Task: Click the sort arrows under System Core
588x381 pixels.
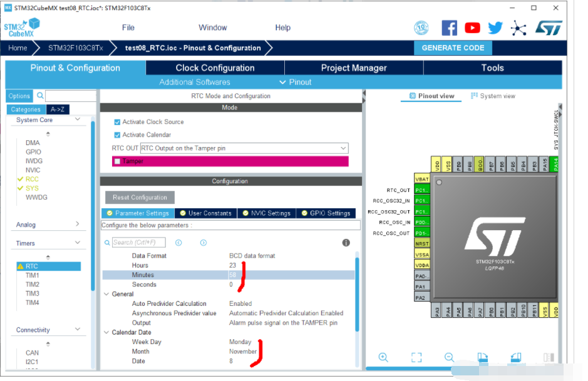Action: pos(48,134)
